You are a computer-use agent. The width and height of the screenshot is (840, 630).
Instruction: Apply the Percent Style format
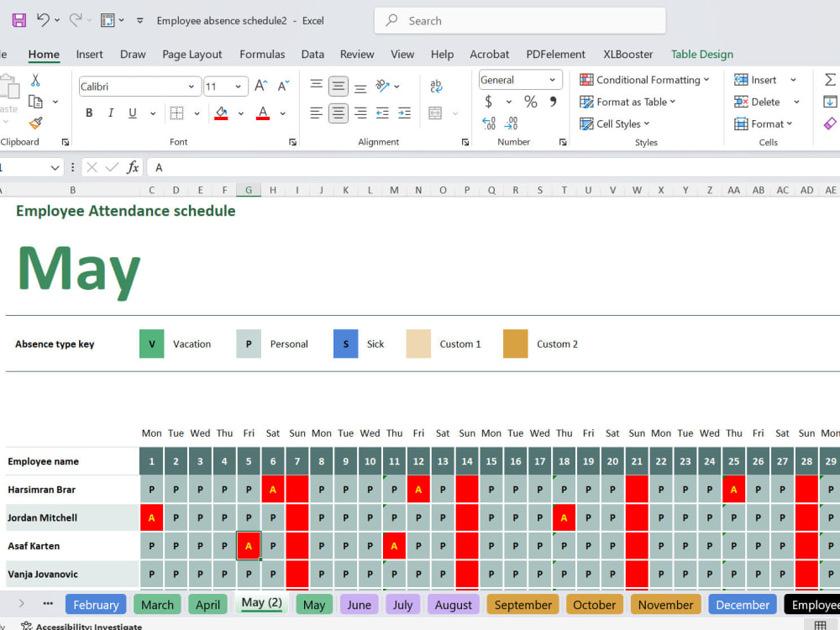(x=530, y=102)
